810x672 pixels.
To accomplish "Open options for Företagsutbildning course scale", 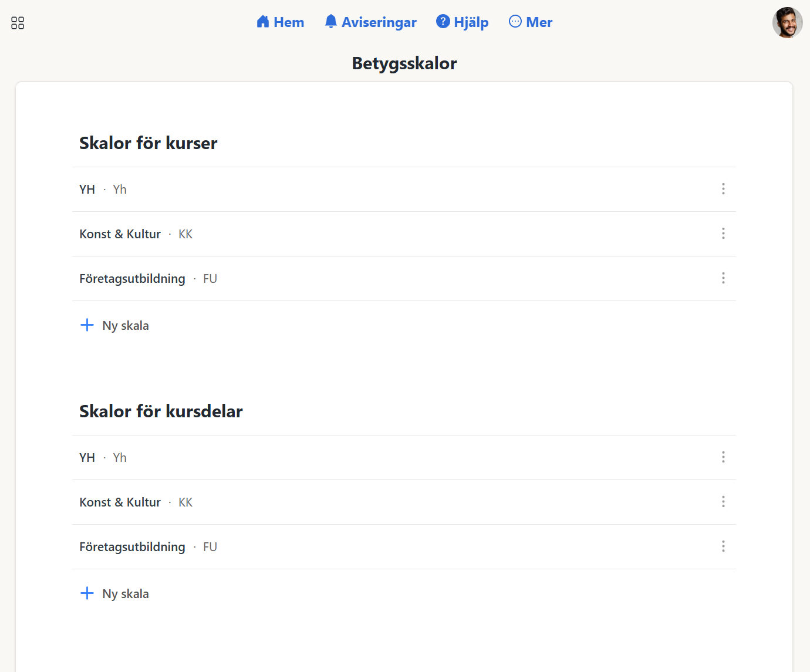I will pos(723,278).
